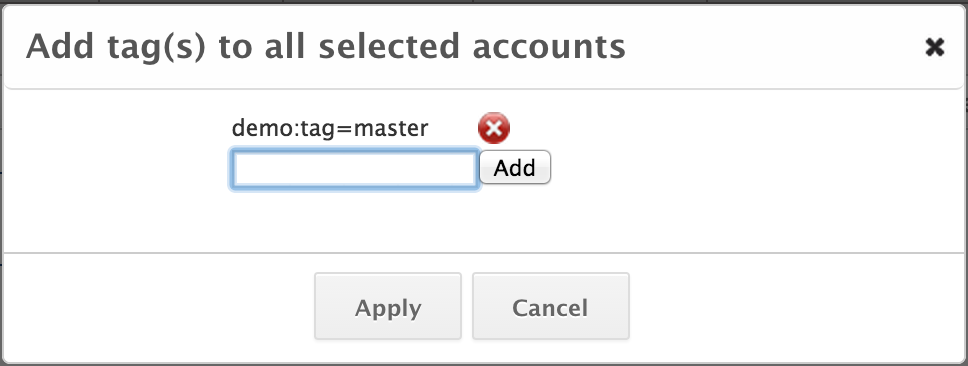
Task: Dismiss the dialog using the header X icon
Action: (935, 47)
